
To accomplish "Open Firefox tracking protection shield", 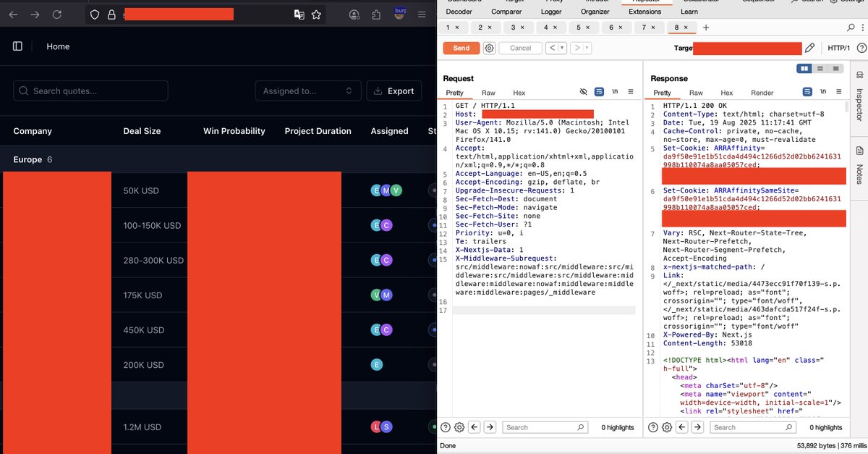I will pos(95,14).
